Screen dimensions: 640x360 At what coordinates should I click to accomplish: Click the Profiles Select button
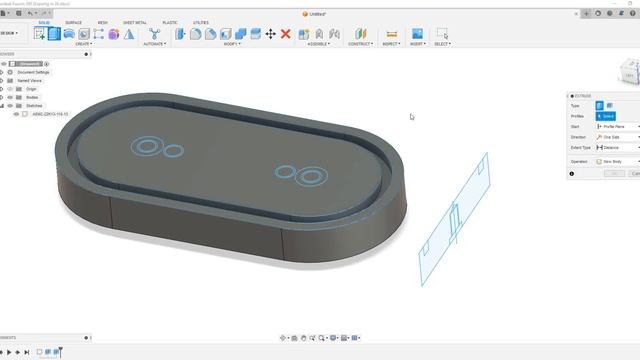606,116
